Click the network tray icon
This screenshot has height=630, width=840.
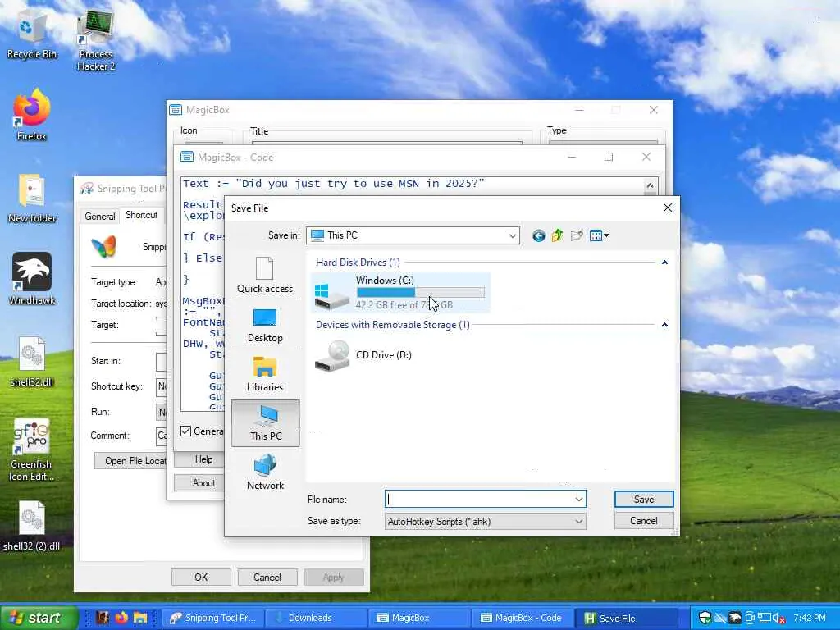pos(765,619)
